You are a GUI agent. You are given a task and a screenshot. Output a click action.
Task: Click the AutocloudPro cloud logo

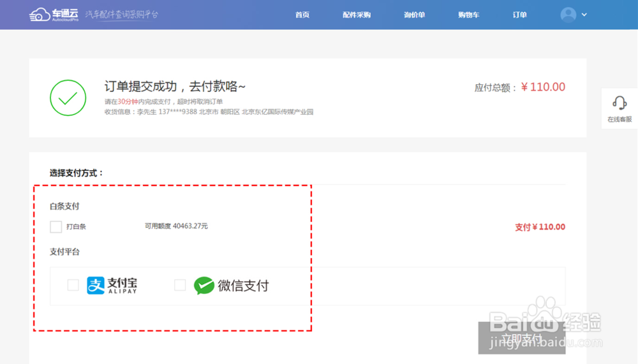tap(54, 15)
